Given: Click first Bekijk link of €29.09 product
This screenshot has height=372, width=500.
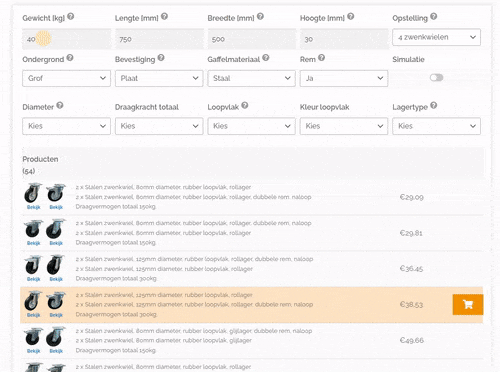Looking at the screenshot, I should point(33,207).
